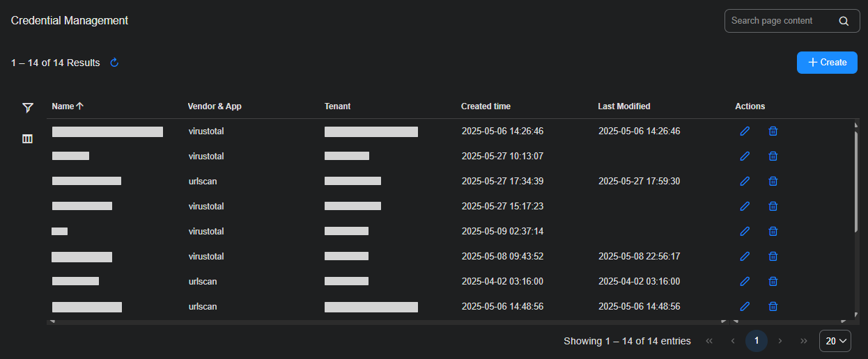868x359 pixels.
Task: Open the page size dropdown showing 20
Action: pyautogui.click(x=835, y=341)
